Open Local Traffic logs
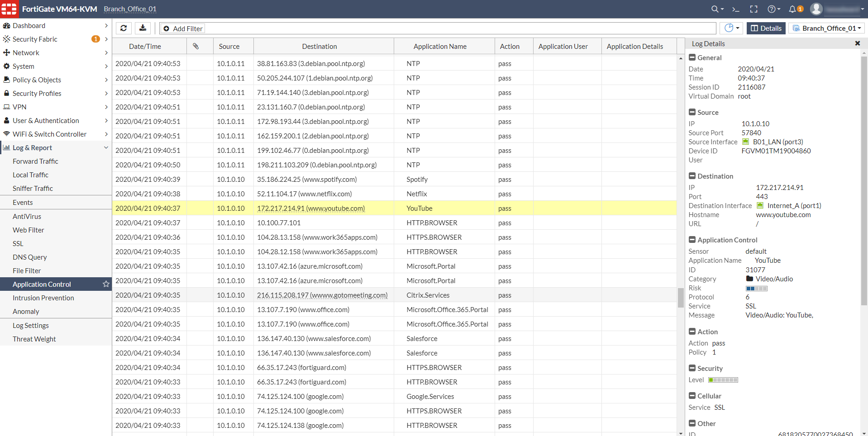The height and width of the screenshot is (436, 868). pos(30,175)
